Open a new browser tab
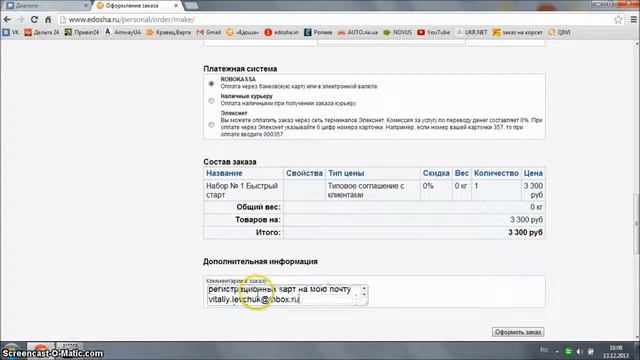Viewport: 640px width, 360px height. [191, 5]
